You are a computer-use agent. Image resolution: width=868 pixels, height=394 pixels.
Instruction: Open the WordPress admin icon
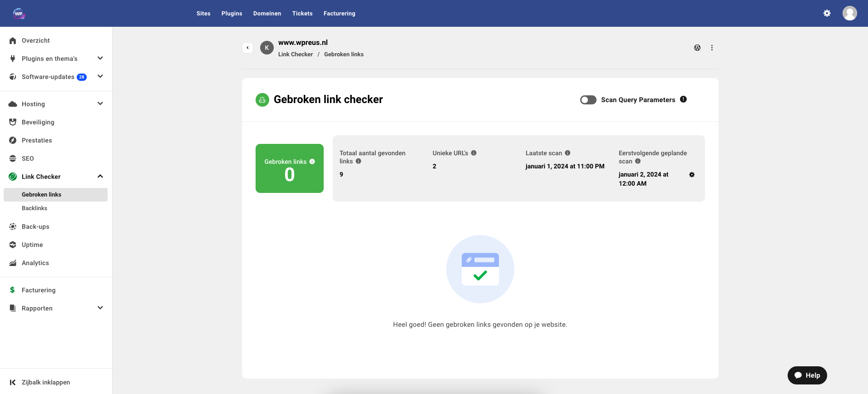coord(697,48)
